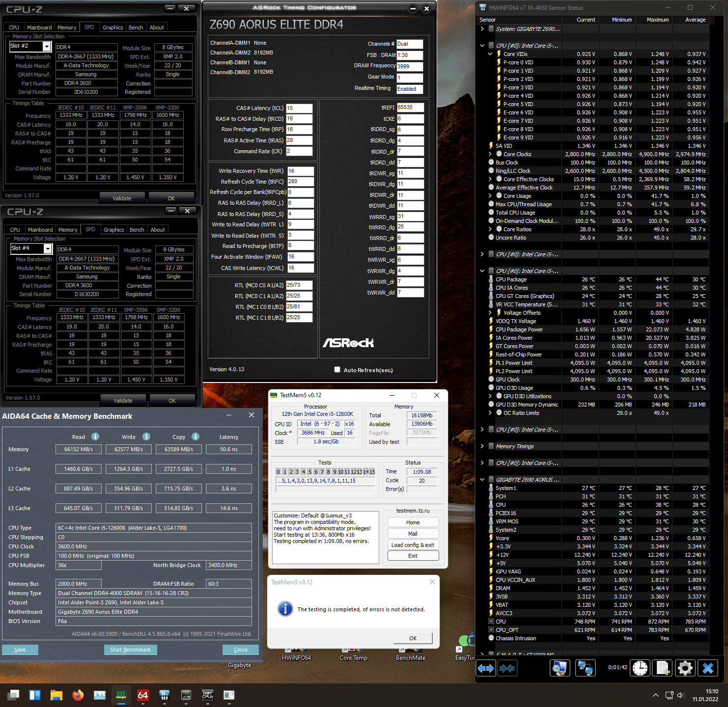The height and width of the screenshot is (707, 728).
Task: Click the Mail button in TestMem5
Action: coord(413,534)
